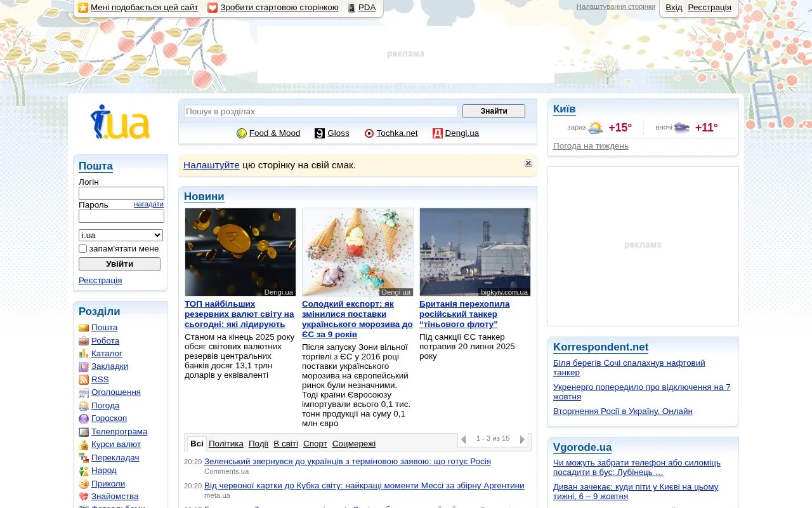Click the Dengi.ua red icon
This screenshot has height=508, width=812.
coord(437,133)
